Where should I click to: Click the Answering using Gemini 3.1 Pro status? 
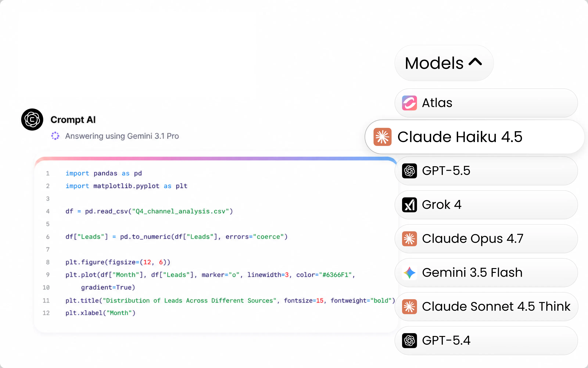pos(122,136)
